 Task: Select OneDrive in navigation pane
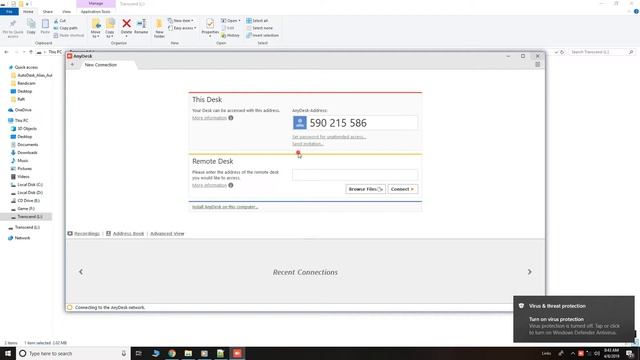pyautogui.click(x=23, y=110)
